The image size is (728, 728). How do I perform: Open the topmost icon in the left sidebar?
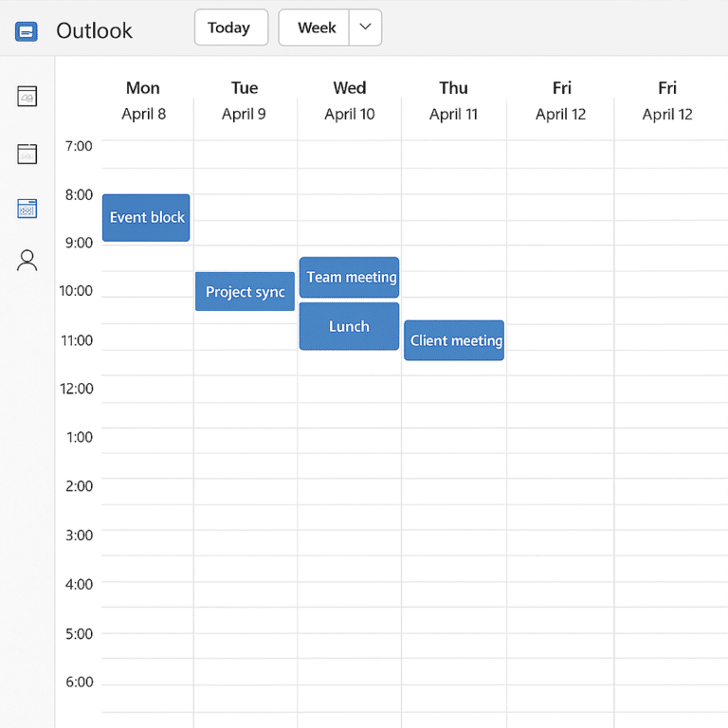click(27, 96)
